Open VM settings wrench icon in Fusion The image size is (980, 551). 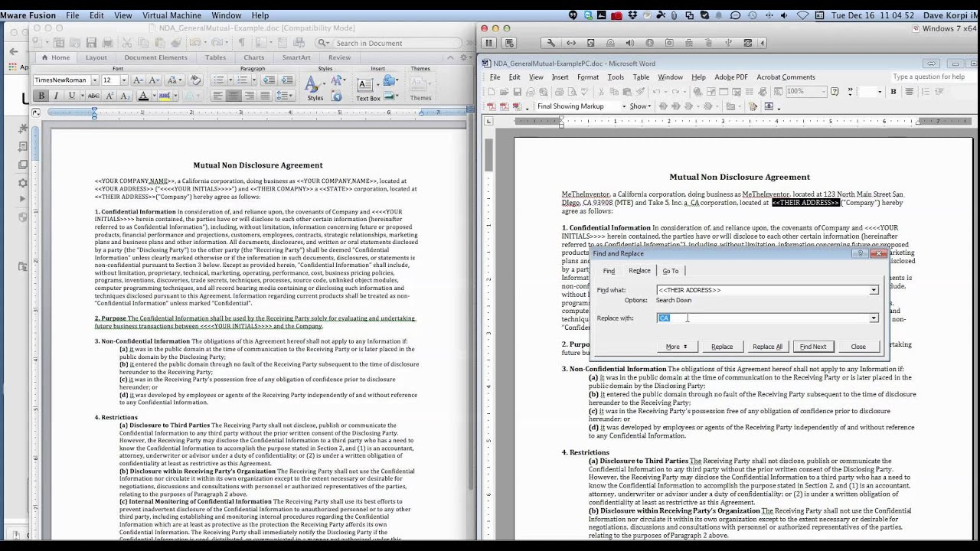point(550,43)
